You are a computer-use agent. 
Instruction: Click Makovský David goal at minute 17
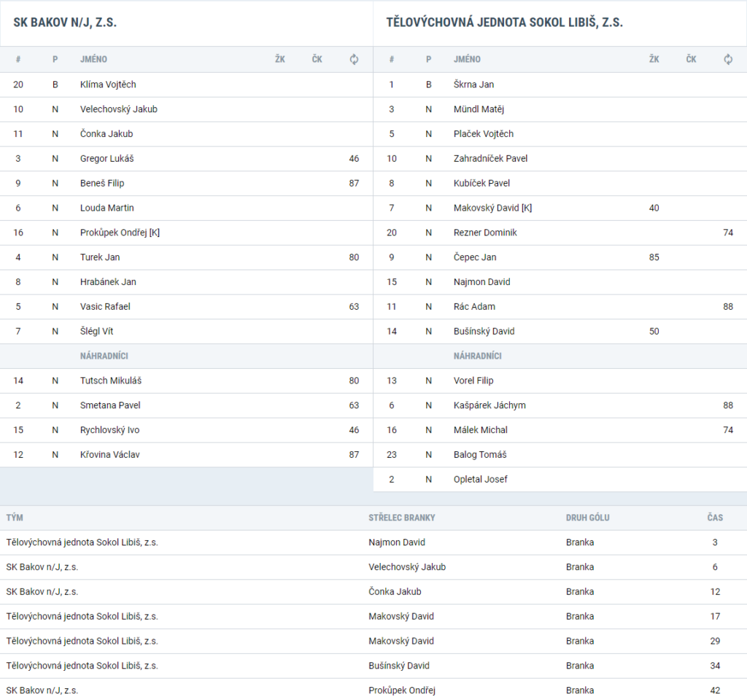tap(401, 617)
